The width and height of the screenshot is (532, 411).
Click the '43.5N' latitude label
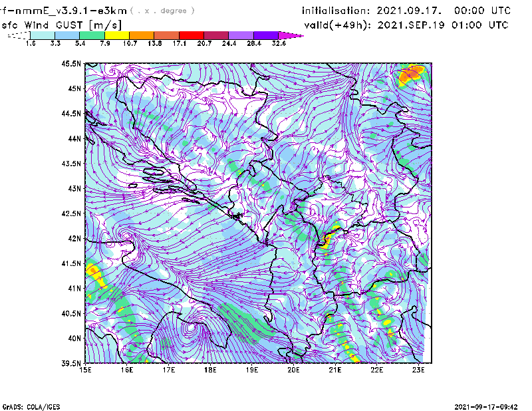71,164
